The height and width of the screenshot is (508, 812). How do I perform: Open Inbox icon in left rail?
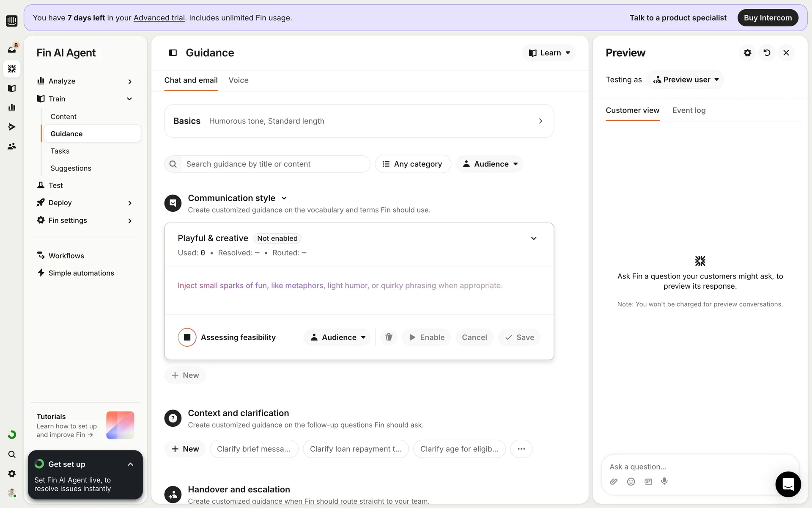coord(12,49)
